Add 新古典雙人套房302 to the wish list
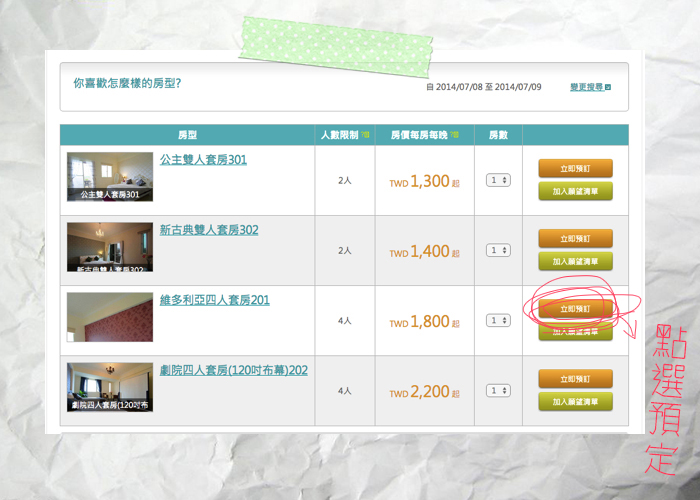The width and height of the screenshot is (700, 500). (x=575, y=261)
